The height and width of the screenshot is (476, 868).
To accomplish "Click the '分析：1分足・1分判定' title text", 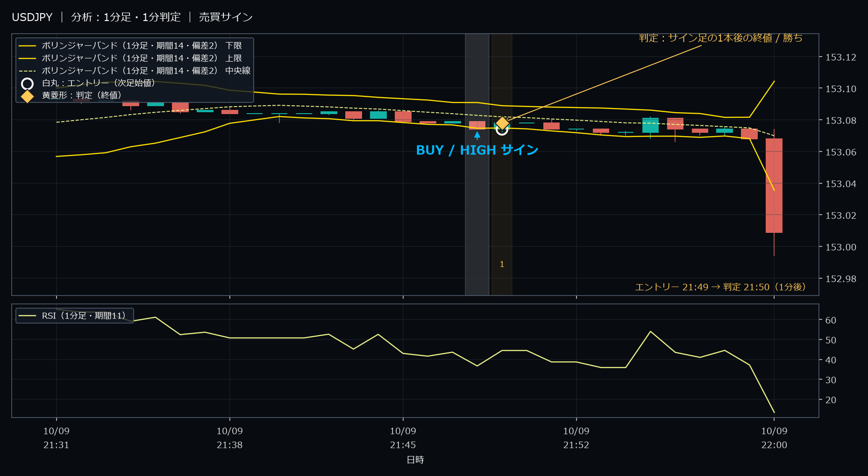I will [x=126, y=17].
